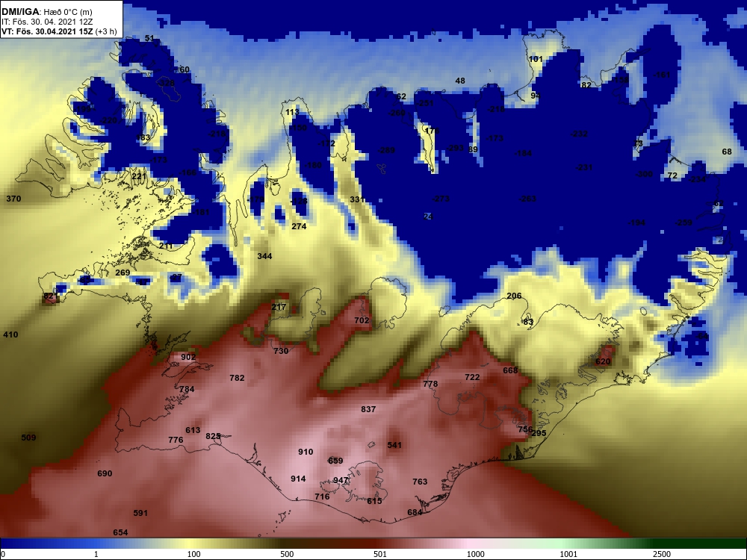Click the map value 72
This screenshot has width=747, height=560.
tap(672, 175)
